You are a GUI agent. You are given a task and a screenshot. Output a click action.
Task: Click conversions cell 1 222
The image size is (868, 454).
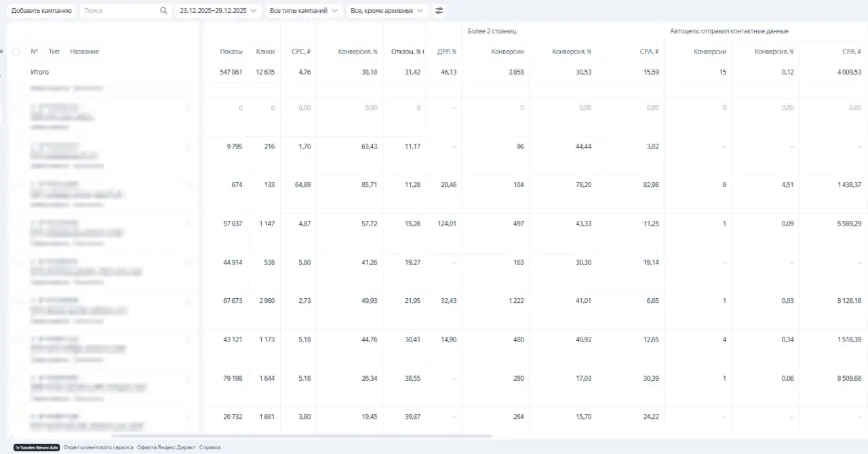pyautogui.click(x=516, y=300)
